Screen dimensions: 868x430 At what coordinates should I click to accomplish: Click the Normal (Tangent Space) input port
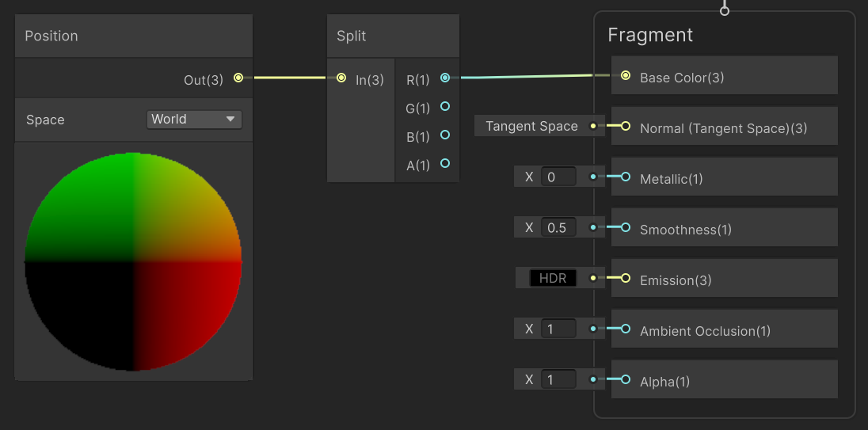pyautogui.click(x=626, y=126)
